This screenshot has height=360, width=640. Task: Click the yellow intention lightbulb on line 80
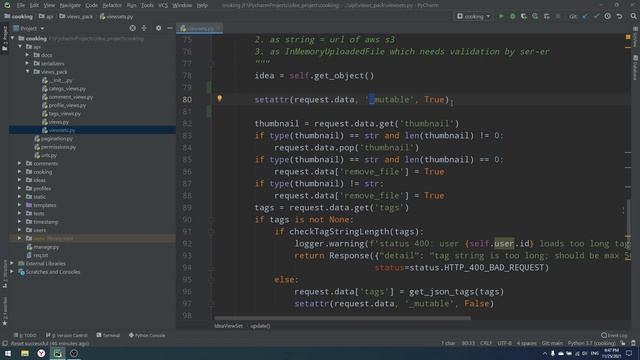pyautogui.click(x=220, y=98)
